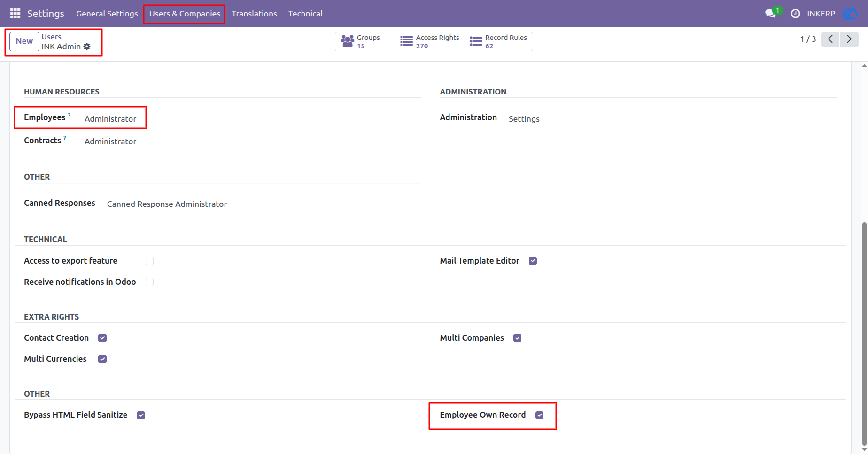The width and height of the screenshot is (868, 454).
Task: Click the vertical scrollbar thumb
Action: click(x=864, y=334)
